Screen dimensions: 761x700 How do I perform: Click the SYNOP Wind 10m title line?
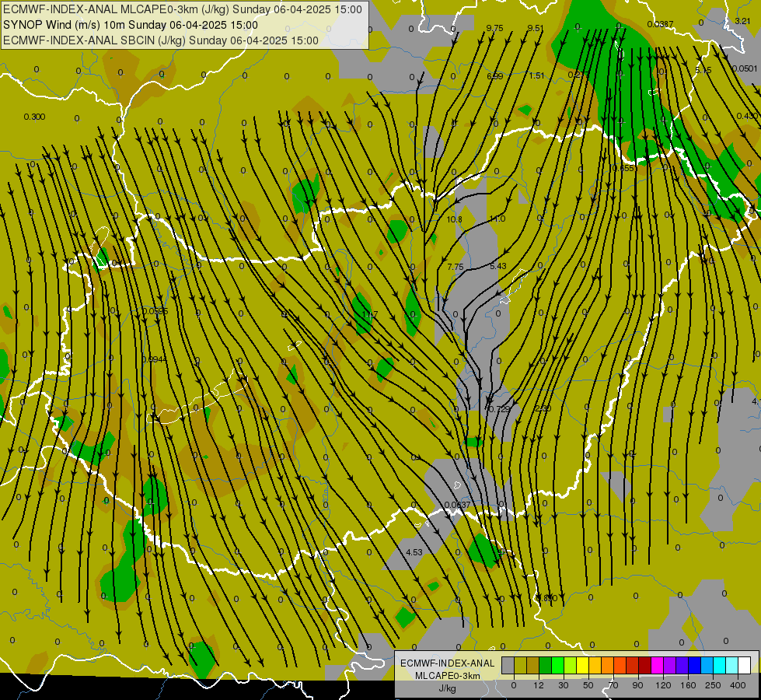(131, 25)
